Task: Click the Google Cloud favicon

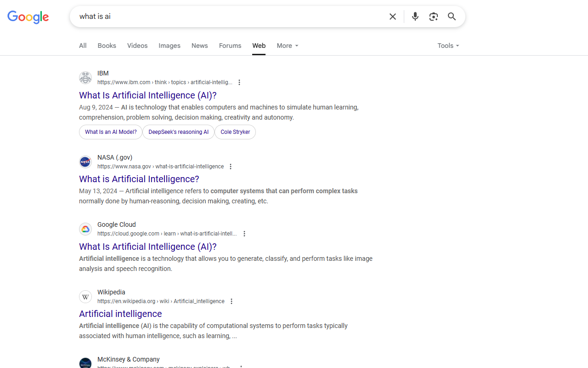Action: 85,229
